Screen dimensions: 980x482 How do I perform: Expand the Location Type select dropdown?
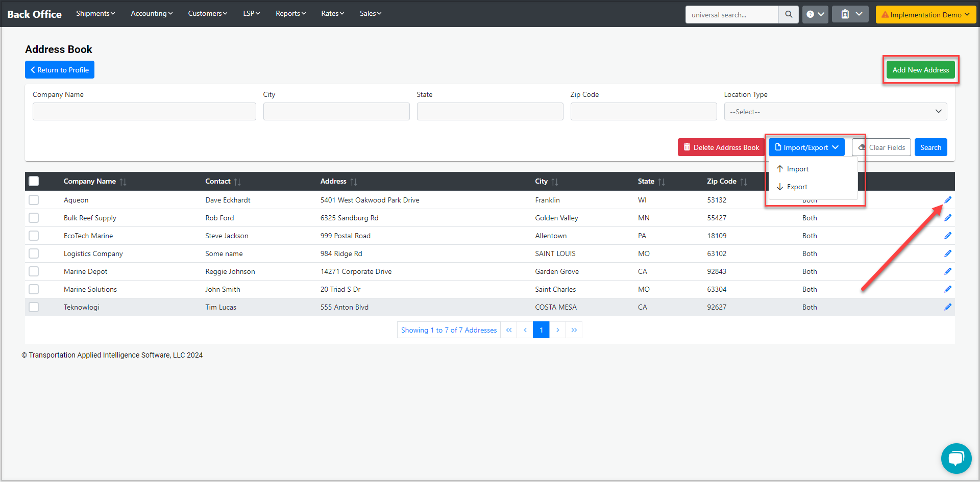(836, 112)
